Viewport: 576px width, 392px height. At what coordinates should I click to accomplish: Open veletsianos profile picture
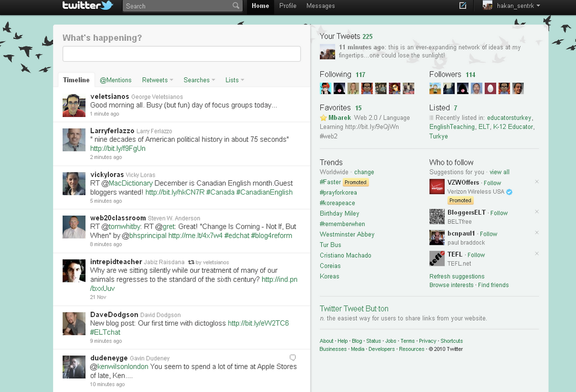(x=74, y=105)
